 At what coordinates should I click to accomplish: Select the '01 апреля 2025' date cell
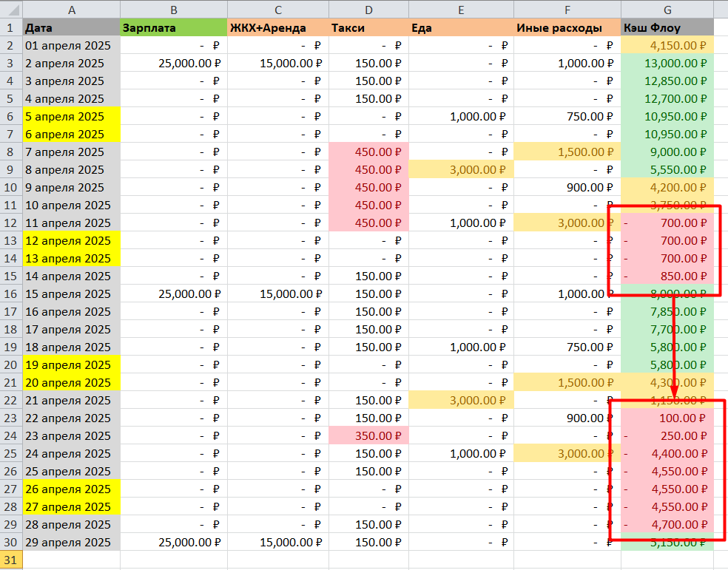click(x=72, y=45)
